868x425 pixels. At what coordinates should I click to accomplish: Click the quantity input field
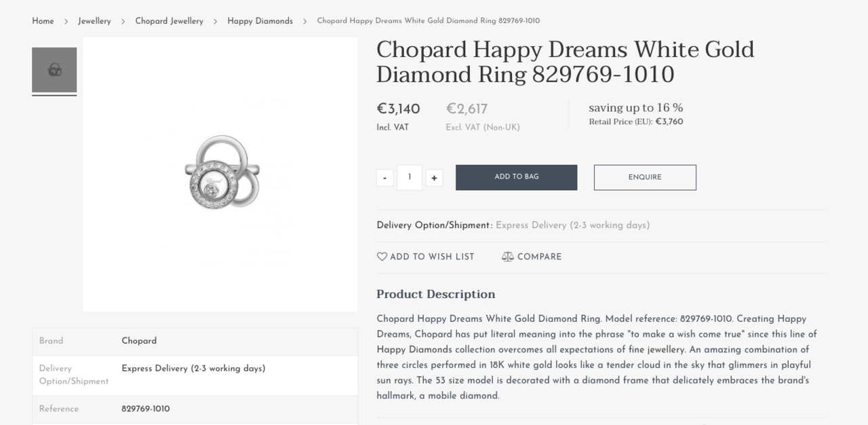click(x=410, y=177)
